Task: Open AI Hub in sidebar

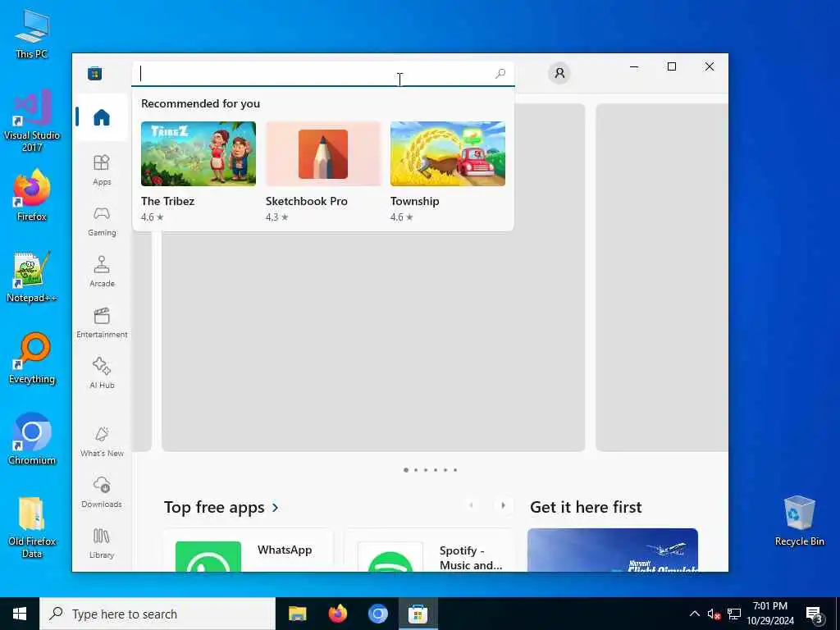Action: [102, 373]
